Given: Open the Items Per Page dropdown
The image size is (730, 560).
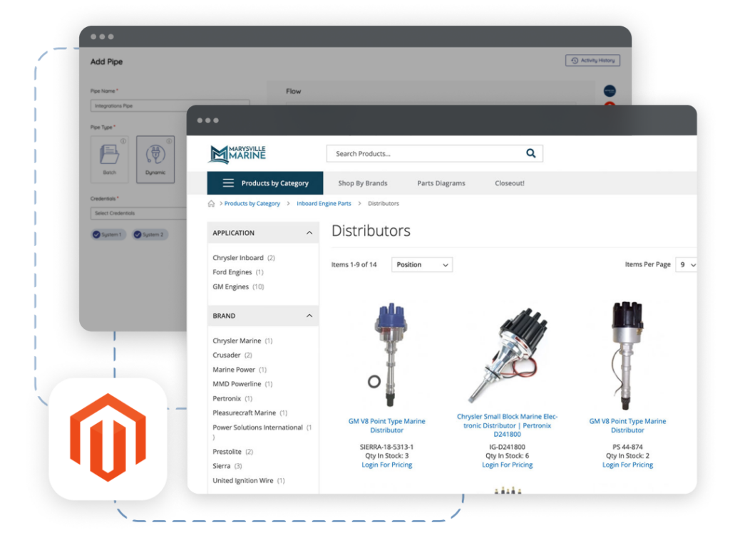Looking at the screenshot, I should (686, 264).
